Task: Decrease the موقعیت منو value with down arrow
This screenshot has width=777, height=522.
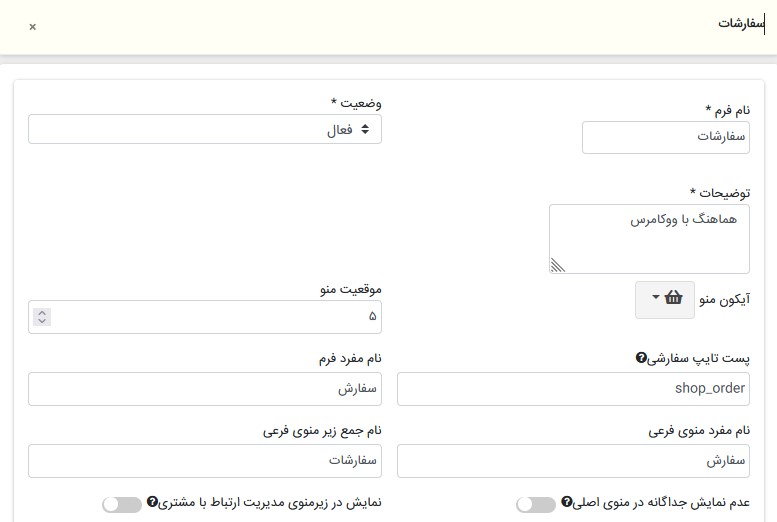Action: coord(41,322)
